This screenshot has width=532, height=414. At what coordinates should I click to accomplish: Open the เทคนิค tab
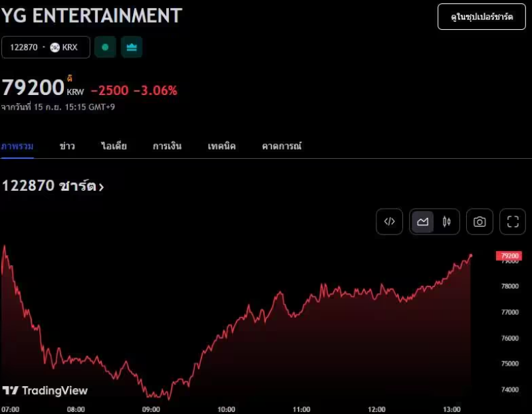tap(221, 146)
